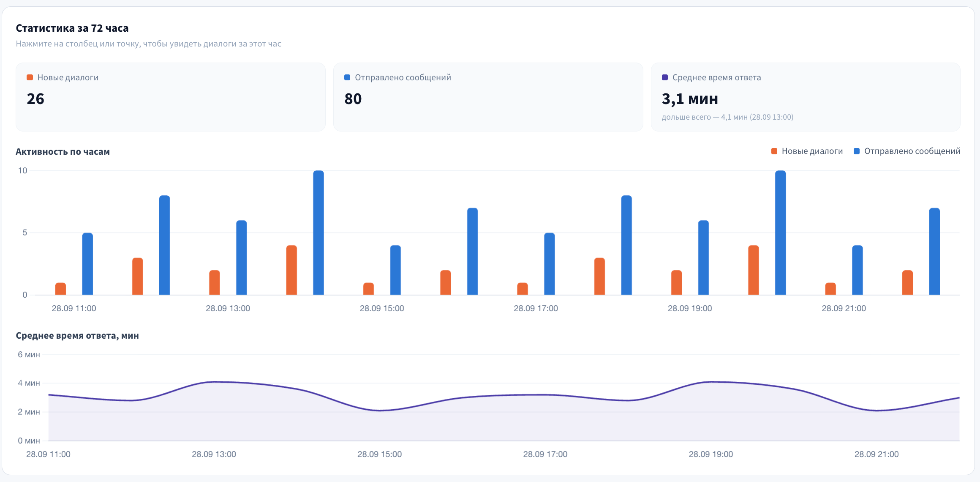
Task: Click the '10' y-axis label on bar chart
Action: click(x=22, y=170)
